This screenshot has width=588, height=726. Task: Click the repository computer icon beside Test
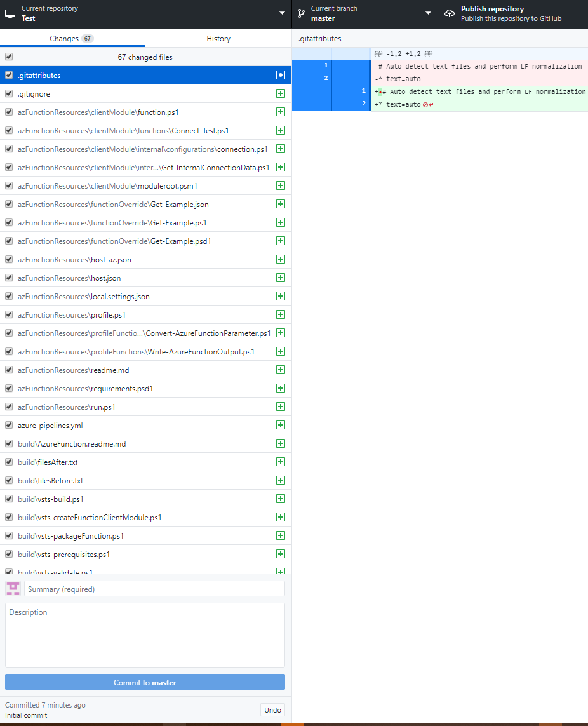(10, 13)
